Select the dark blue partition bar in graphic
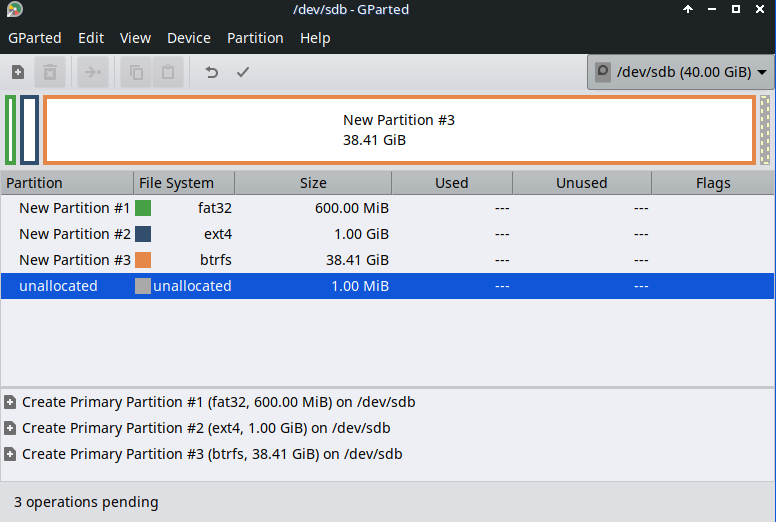 click(29, 130)
